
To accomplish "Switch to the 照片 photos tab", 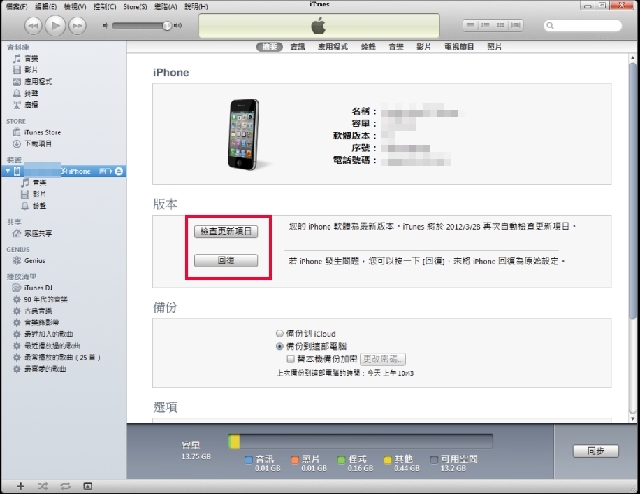I will pyautogui.click(x=494, y=47).
